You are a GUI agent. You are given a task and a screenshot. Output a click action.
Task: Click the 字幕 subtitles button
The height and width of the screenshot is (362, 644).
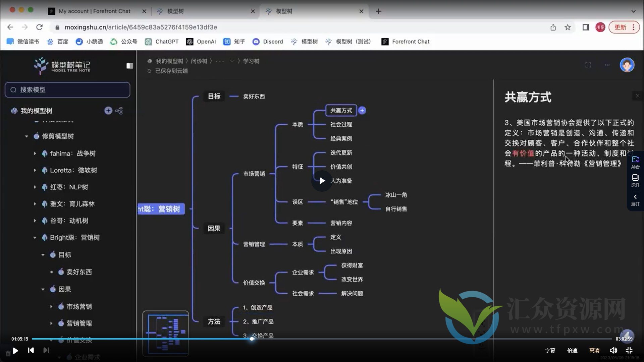click(550, 350)
